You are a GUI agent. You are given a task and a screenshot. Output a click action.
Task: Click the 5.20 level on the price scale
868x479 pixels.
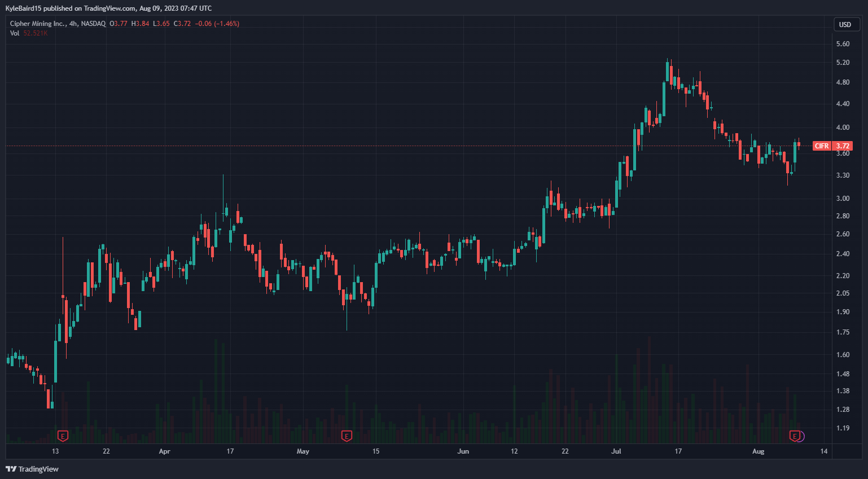tap(842, 63)
